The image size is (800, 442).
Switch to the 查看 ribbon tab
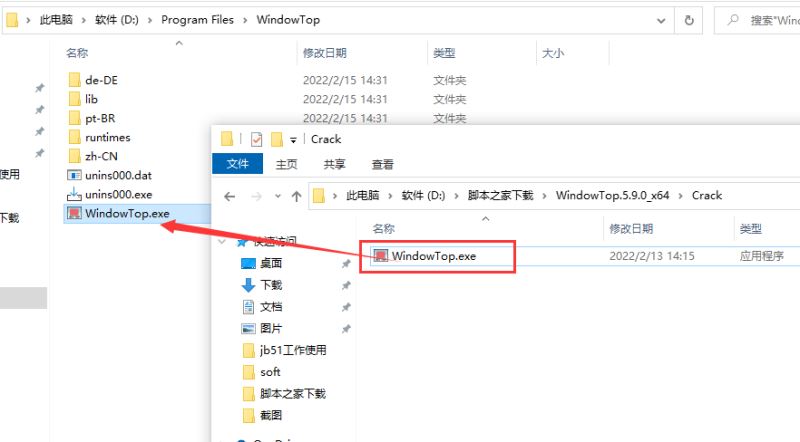(x=383, y=164)
